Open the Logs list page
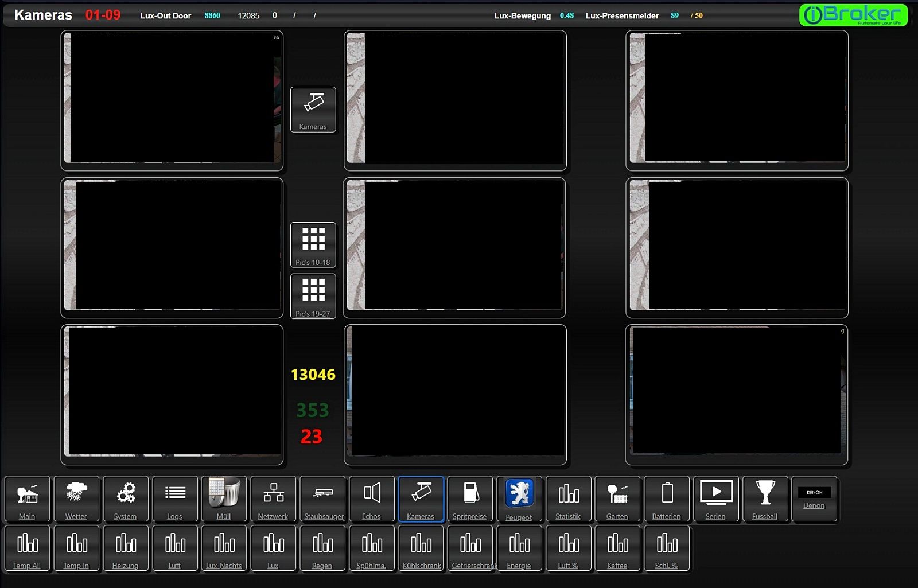 click(175, 499)
